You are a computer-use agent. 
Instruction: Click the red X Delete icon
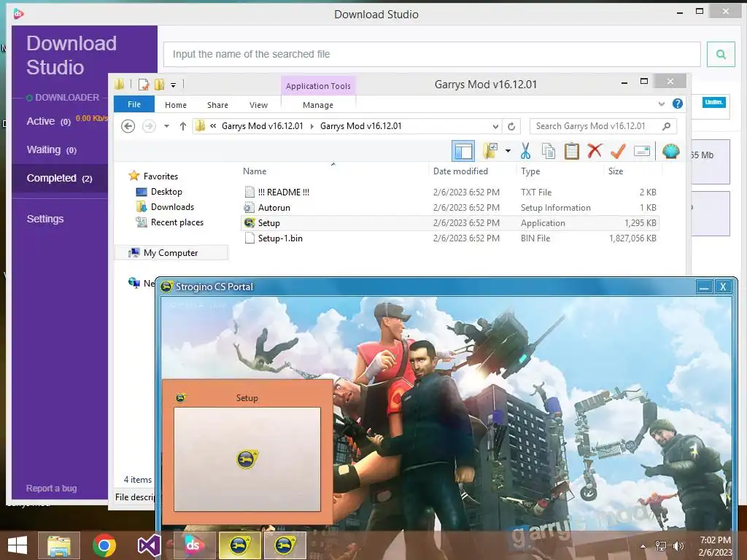coord(595,151)
